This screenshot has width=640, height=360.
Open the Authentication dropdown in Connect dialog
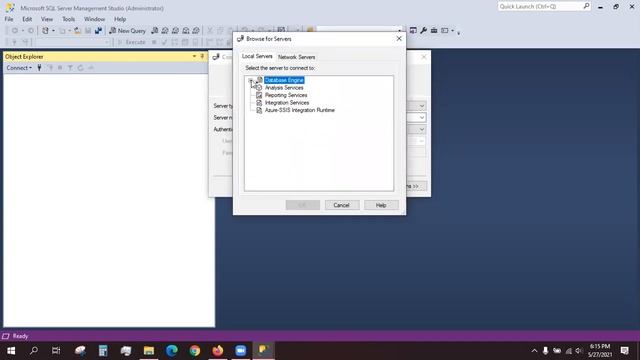(x=422, y=129)
